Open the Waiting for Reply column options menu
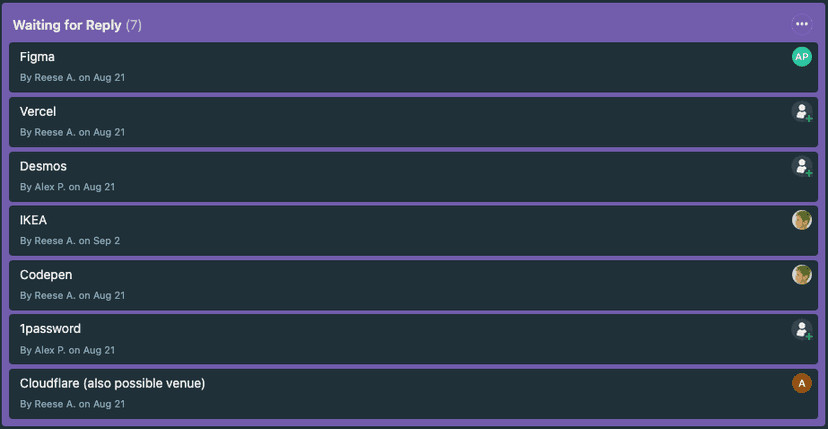 click(x=801, y=24)
